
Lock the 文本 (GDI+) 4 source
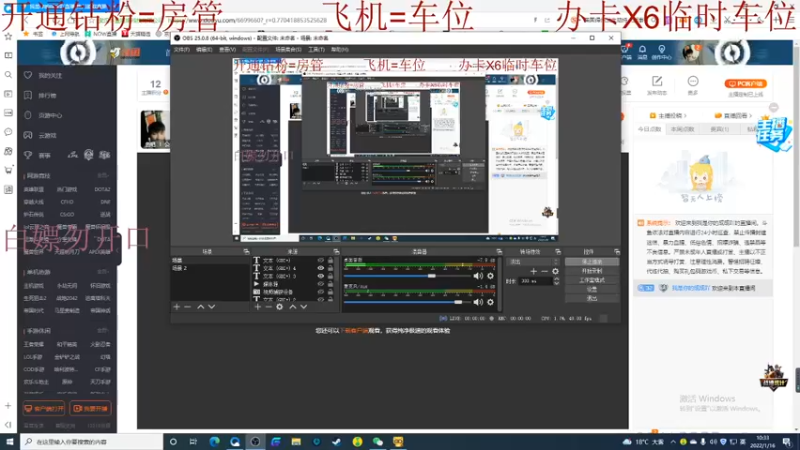pos(330,268)
